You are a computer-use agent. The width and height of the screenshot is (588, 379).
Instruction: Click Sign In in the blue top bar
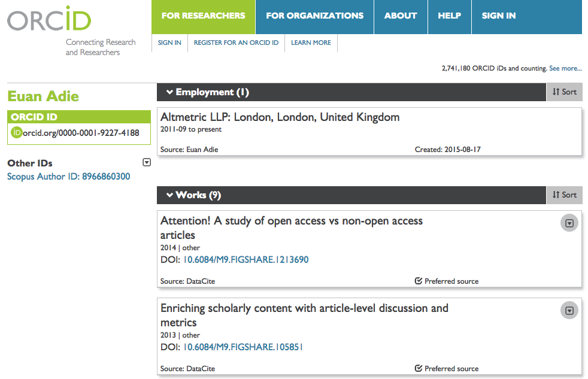(499, 17)
